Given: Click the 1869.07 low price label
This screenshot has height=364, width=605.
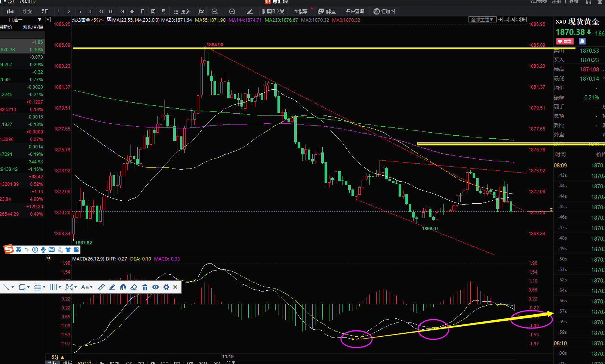Looking at the screenshot, I should [430, 229].
